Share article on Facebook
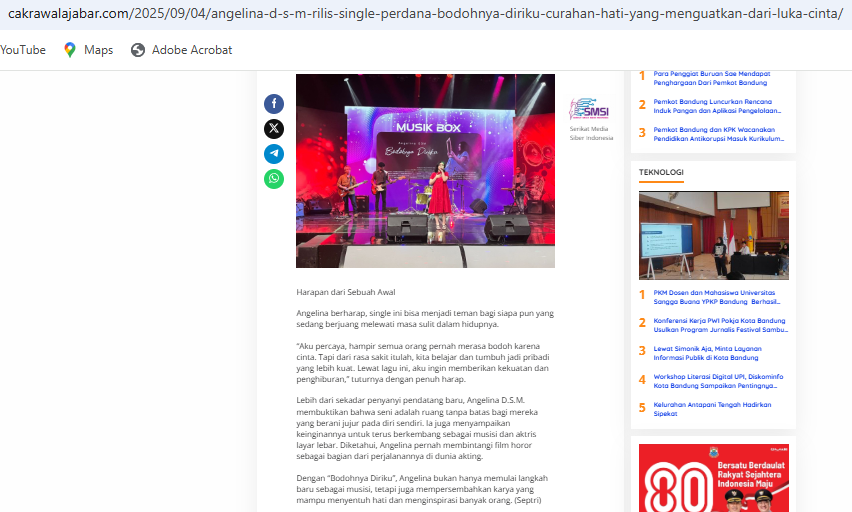The height and width of the screenshot is (512, 852). pyautogui.click(x=274, y=104)
